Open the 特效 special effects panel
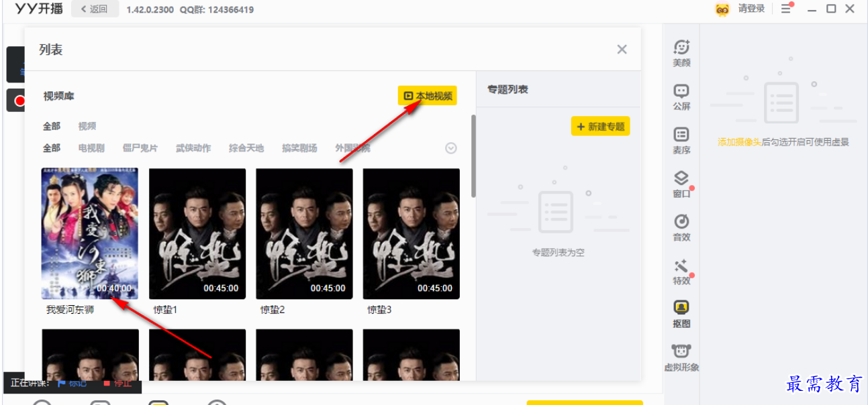 pos(681,272)
